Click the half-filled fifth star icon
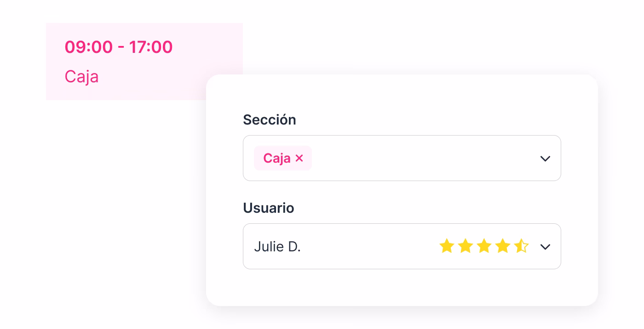Image resolution: width=644 pixels, height=329 pixels. [521, 246]
